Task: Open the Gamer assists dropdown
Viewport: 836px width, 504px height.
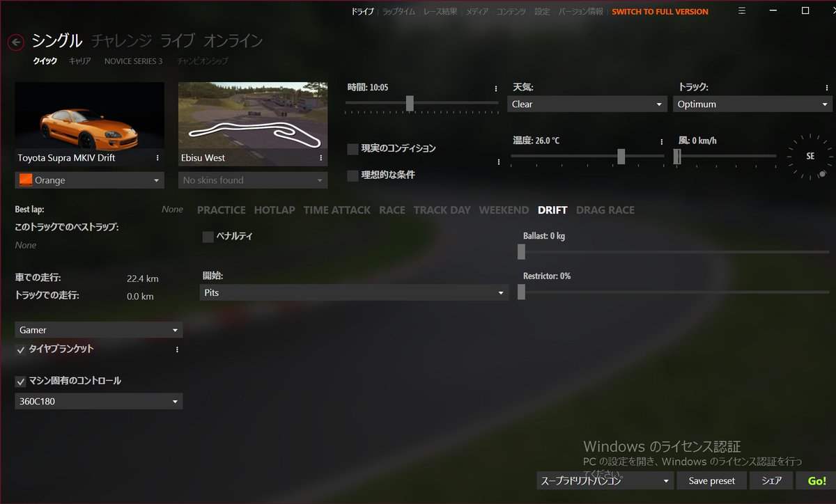Action: [99, 330]
